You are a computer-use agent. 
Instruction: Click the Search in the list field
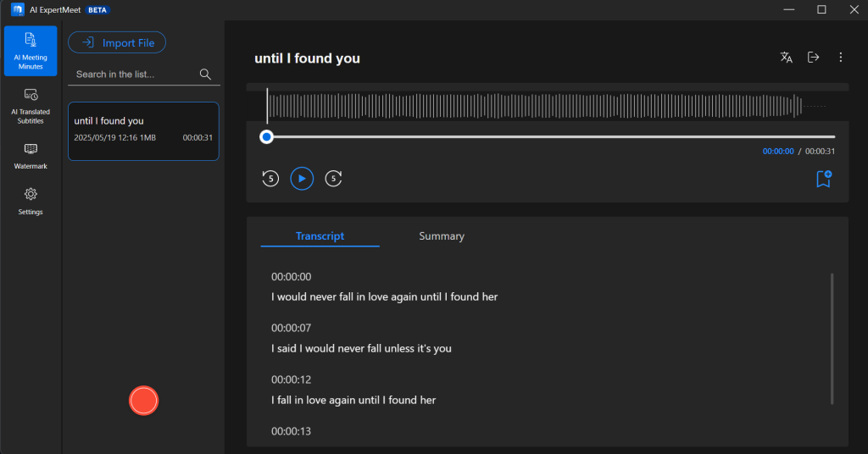point(134,75)
